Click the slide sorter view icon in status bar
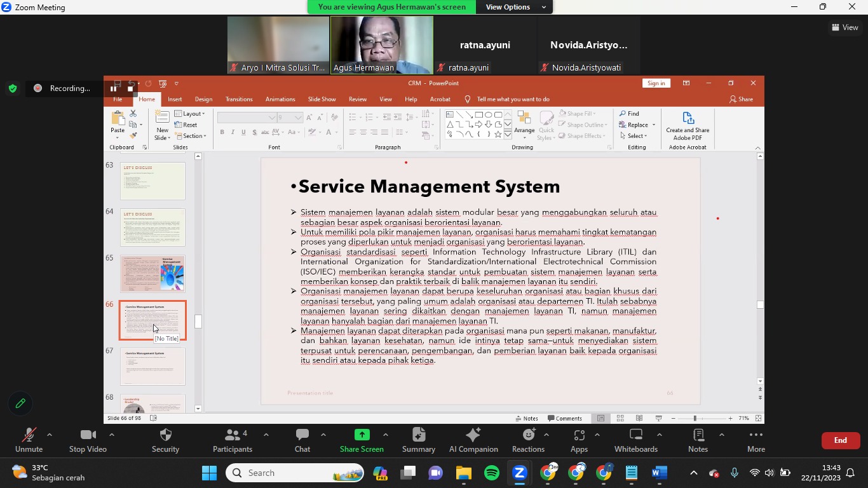868x488 pixels. (620, 418)
